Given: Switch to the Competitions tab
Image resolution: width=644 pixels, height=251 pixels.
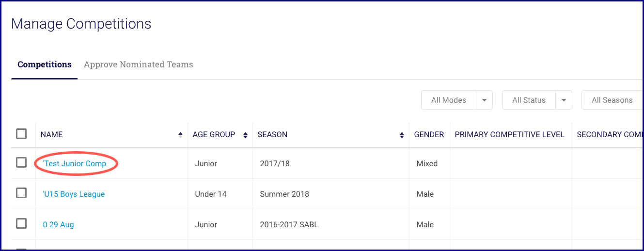Looking at the screenshot, I should (45, 64).
